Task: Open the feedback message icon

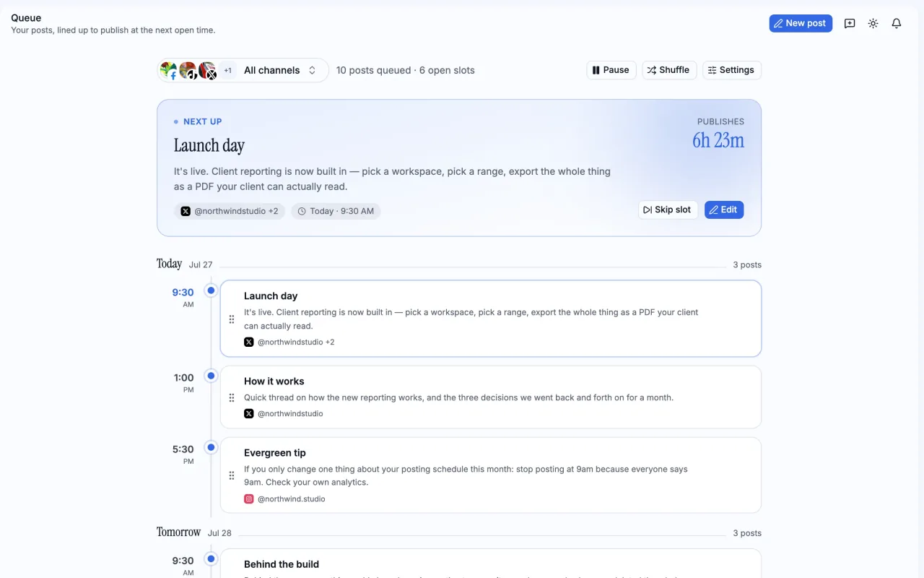Action: click(x=850, y=23)
